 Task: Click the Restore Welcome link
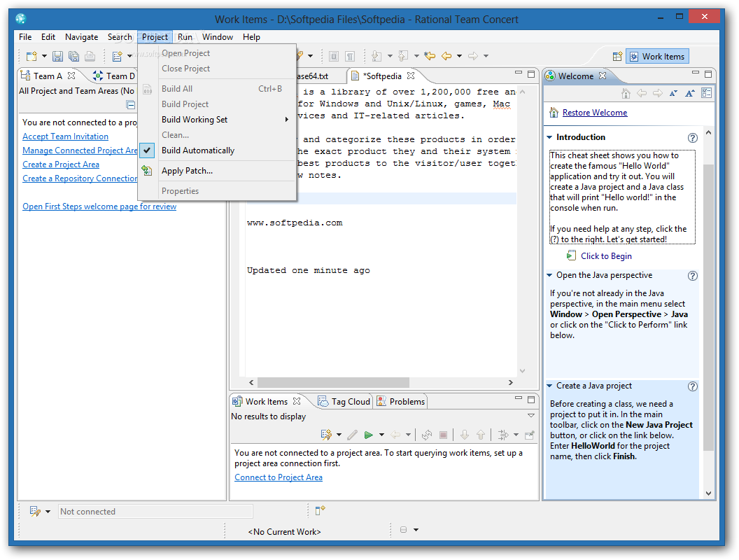595,113
